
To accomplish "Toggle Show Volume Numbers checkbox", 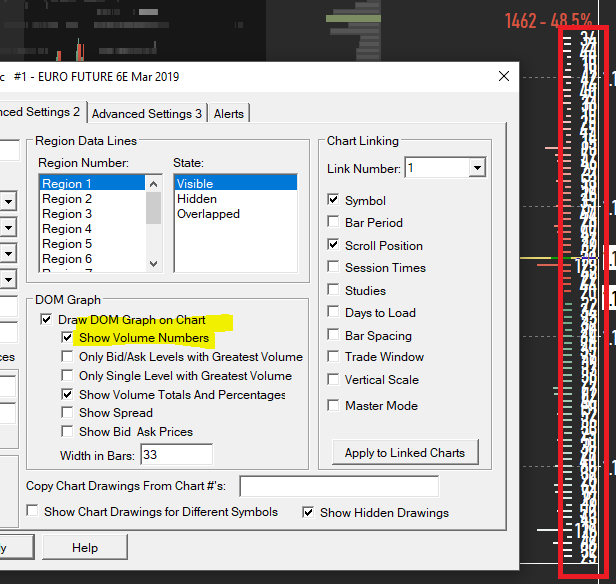I will (67, 337).
